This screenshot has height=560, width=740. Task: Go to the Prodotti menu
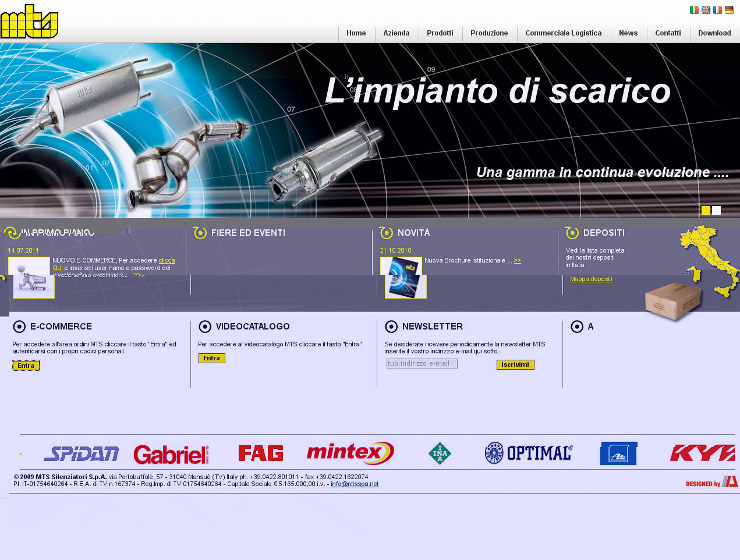click(440, 33)
